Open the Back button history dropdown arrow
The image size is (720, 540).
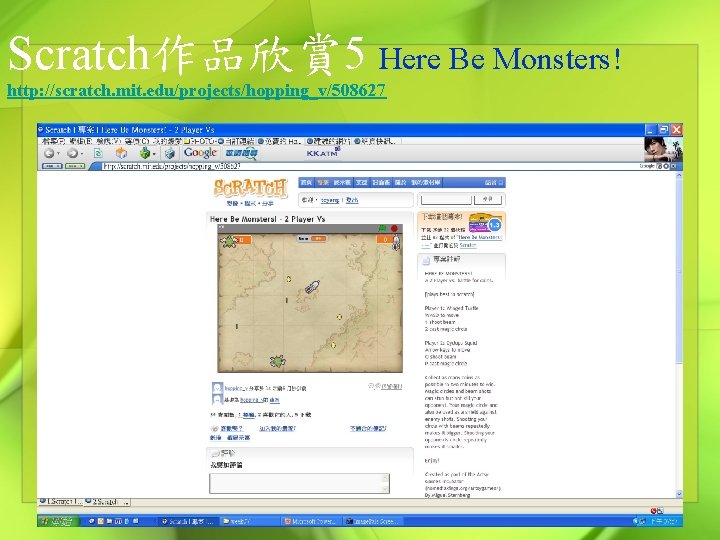click(59, 154)
